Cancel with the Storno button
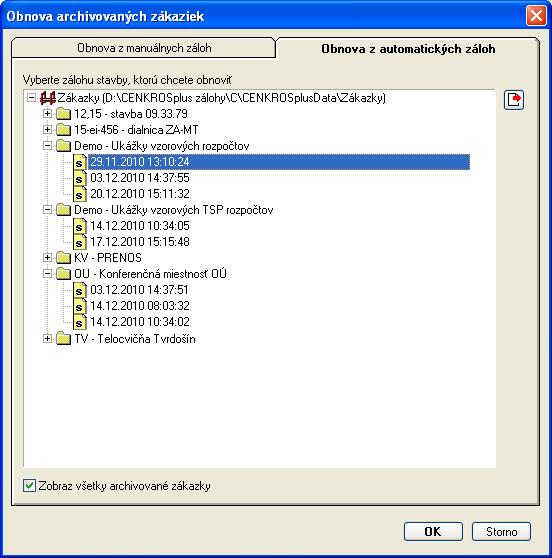Viewport: 552px width, 558px height. [501, 532]
